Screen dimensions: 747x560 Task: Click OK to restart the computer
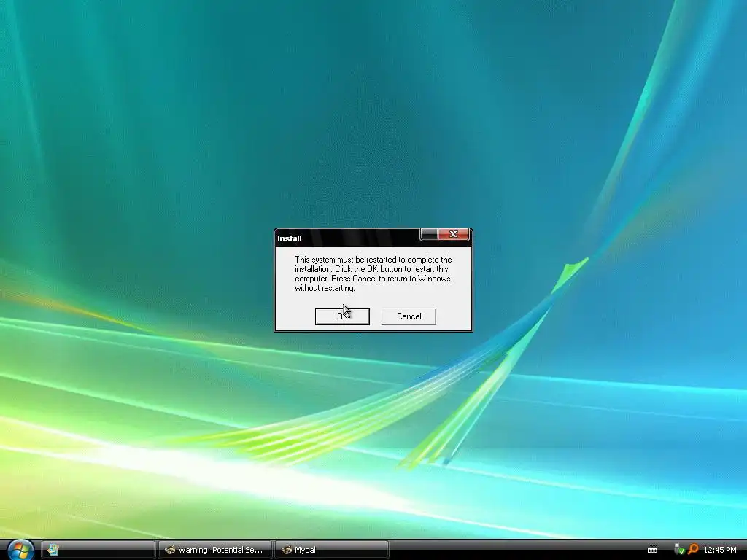342,316
